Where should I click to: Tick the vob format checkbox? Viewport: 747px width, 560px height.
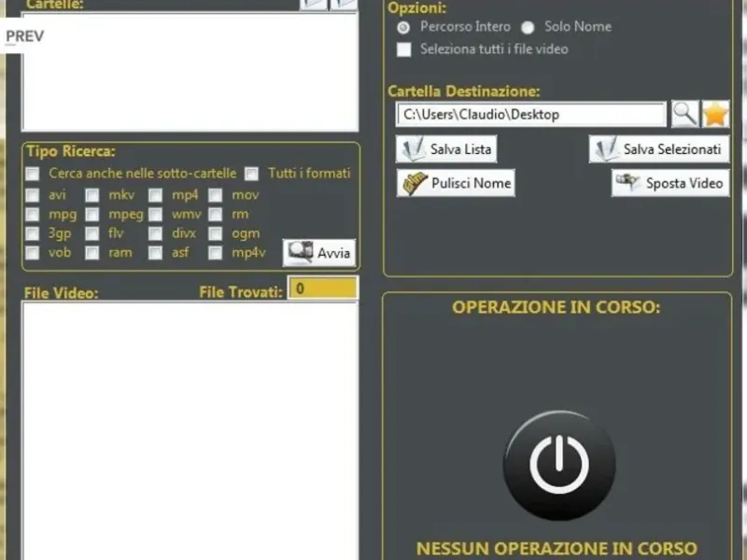click(x=33, y=252)
